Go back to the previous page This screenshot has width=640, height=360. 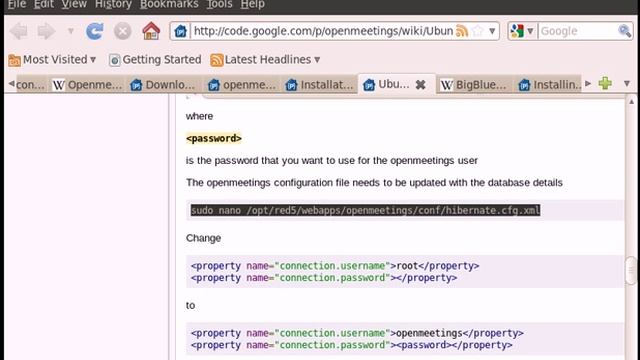[19, 31]
